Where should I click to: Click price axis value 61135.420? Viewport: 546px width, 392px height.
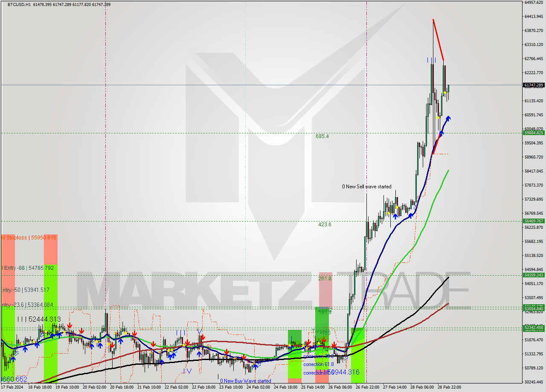tap(533, 101)
